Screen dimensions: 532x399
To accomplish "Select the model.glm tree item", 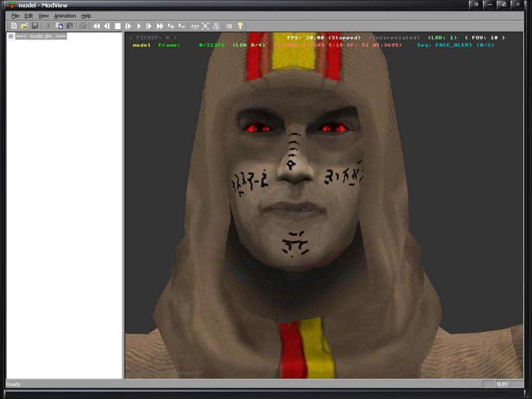I will click(x=41, y=36).
